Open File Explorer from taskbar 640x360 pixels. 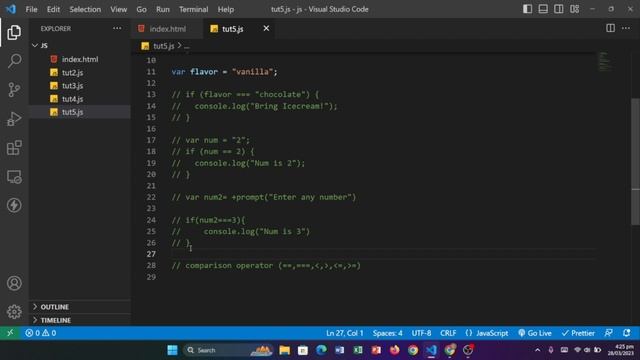pyautogui.click(x=284, y=350)
